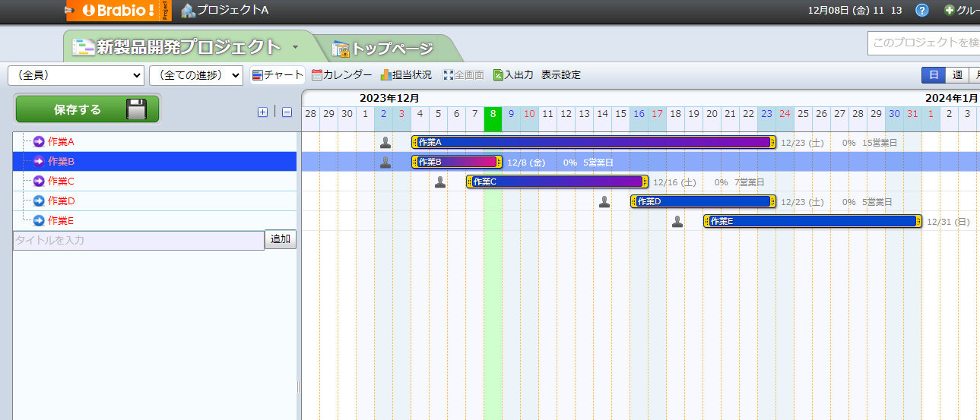Collapse all tasks with the minus button
Screen dimensions: 980x420
[287, 112]
